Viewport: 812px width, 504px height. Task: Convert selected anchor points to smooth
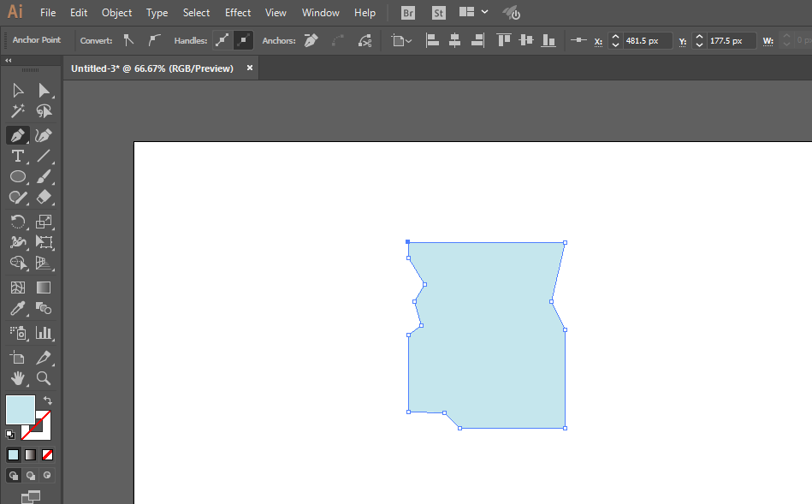(154, 40)
